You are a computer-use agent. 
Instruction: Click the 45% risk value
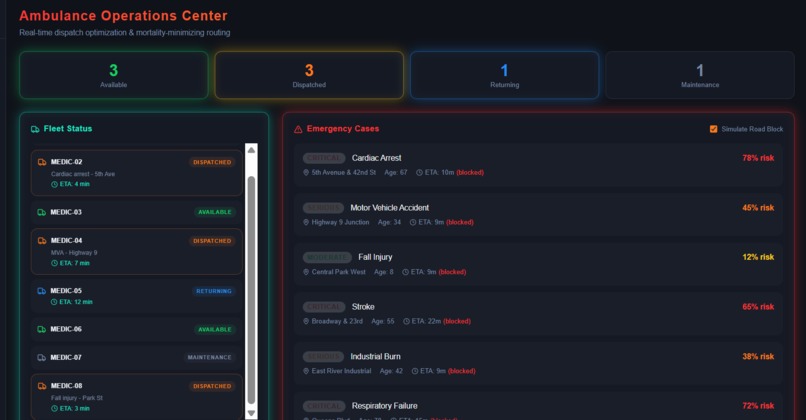(x=758, y=208)
